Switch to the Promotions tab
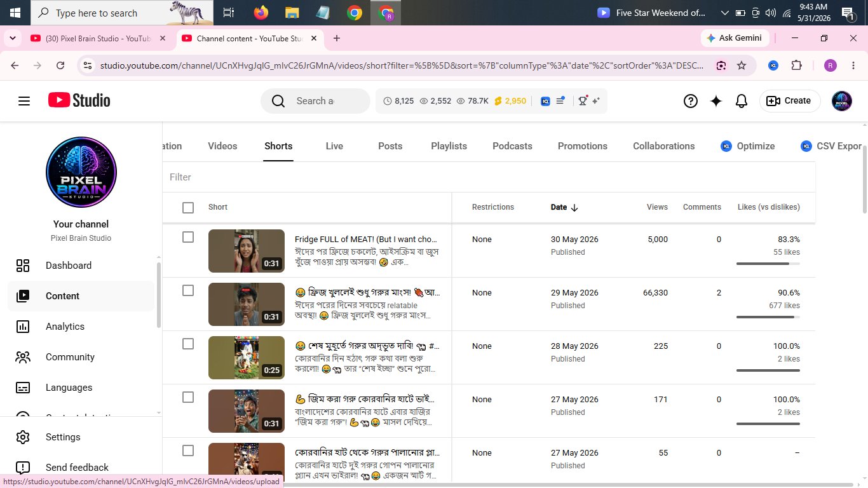 (x=583, y=146)
